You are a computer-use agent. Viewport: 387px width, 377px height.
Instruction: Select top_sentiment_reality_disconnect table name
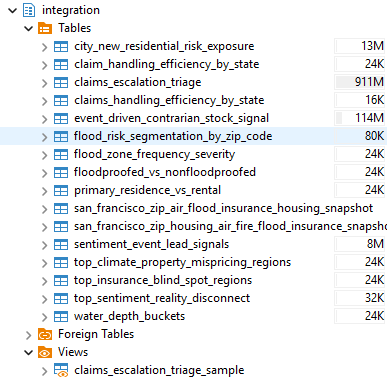[162, 298]
